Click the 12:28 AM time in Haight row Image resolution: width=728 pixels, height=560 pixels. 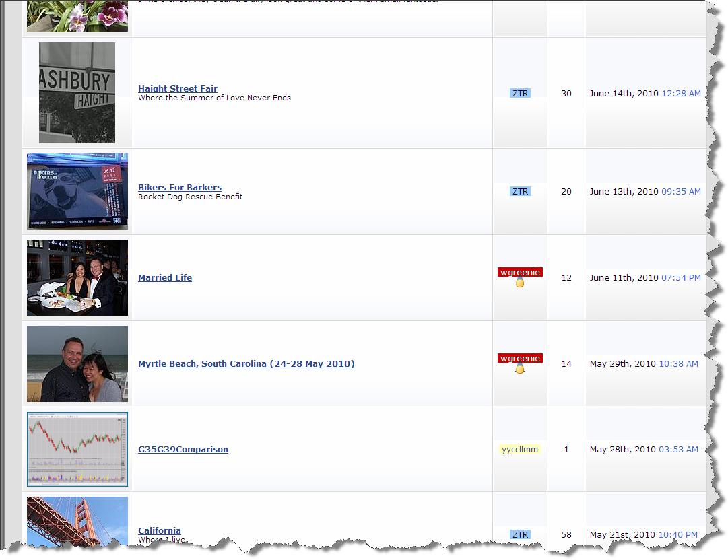681,94
